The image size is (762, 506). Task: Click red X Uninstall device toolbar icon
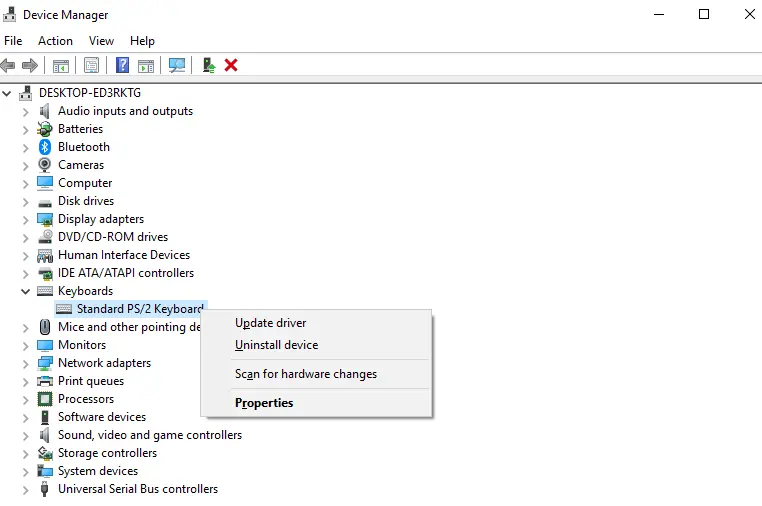pyautogui.click(x=231, y=65)
